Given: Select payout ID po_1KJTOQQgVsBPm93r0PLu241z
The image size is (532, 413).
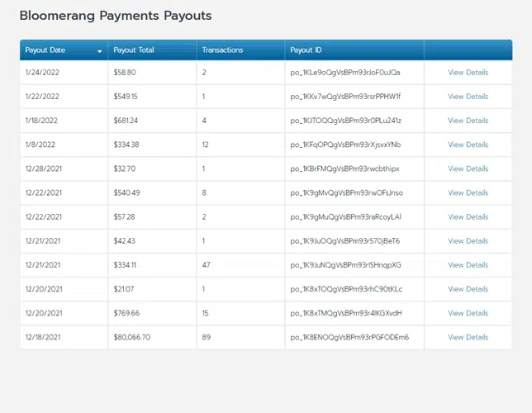Looking at the screenshot, I should click(346, 121).
